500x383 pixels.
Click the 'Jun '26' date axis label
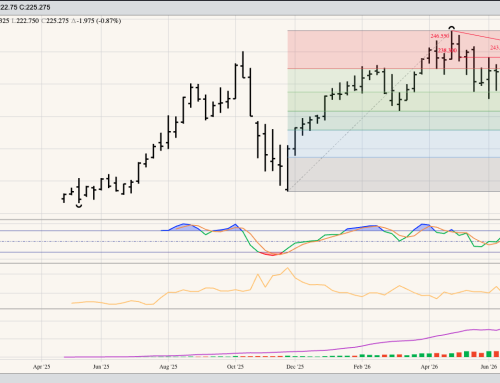click(x=489, y=367)
